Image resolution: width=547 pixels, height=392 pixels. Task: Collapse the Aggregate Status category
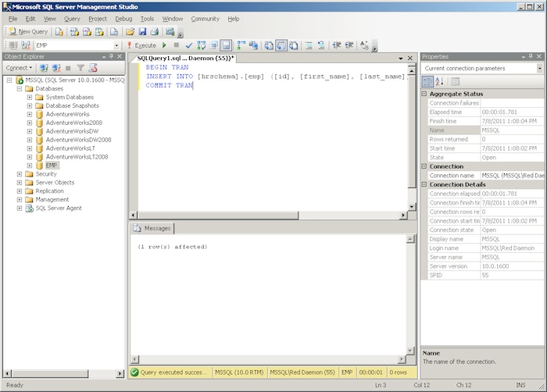click(424, 94)
